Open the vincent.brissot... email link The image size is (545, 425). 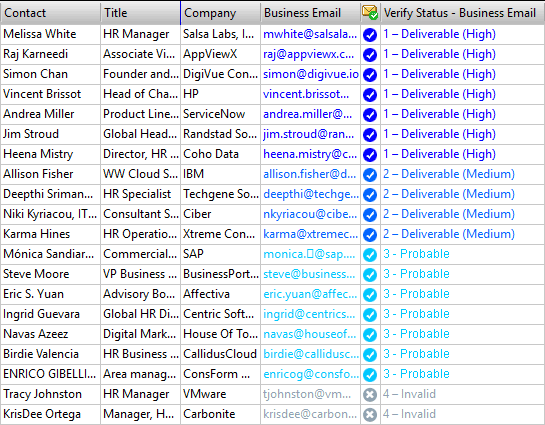(x=306, y=94)
